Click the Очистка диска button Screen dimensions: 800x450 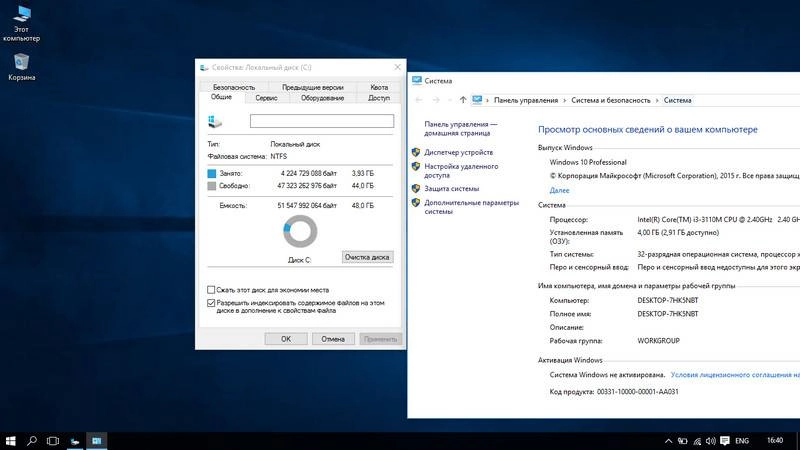click(367, 257)
